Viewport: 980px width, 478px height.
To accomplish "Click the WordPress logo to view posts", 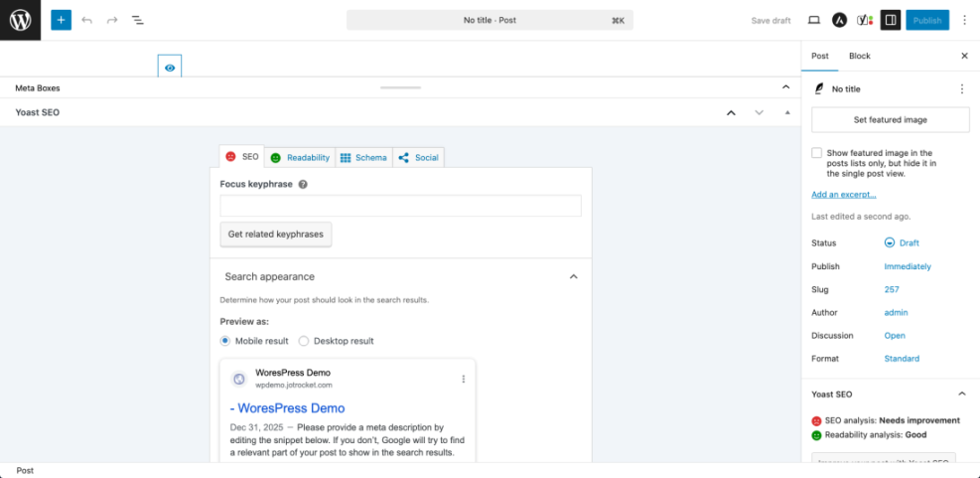I will tap(20, 20).
